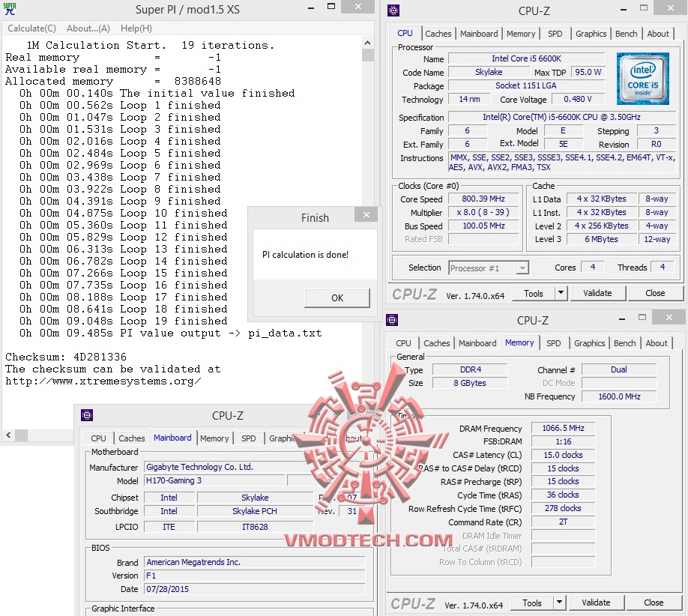Switch to SPD tab in Memory CPU-Z window
This screenshot has width=688, height=616.
(553, 343)
